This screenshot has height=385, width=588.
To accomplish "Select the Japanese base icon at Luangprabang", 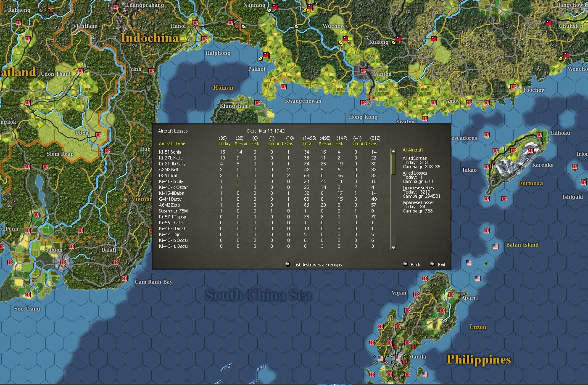I will coord(116,7).
